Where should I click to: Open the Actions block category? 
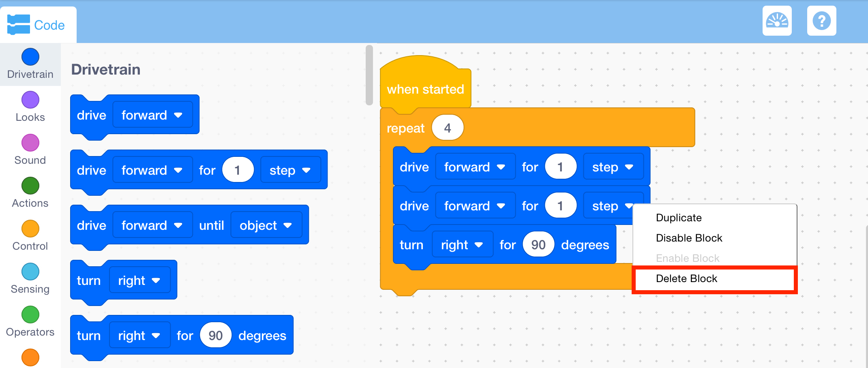30,186
